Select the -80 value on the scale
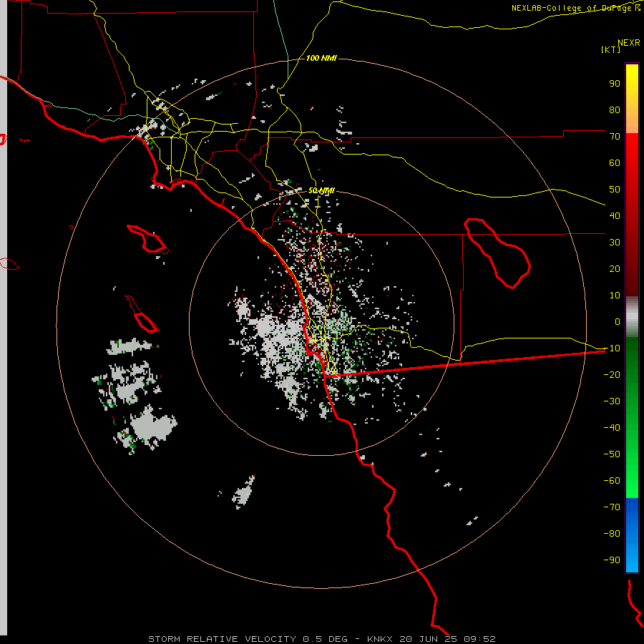 click(x=612, y=534)
